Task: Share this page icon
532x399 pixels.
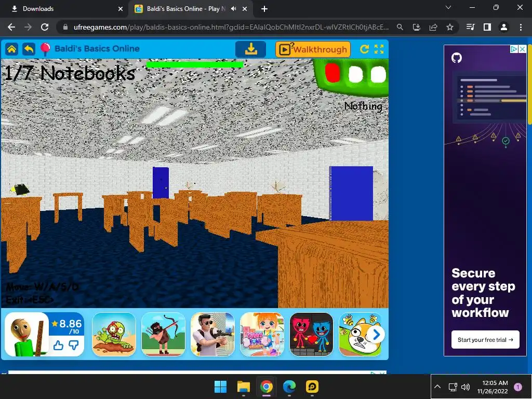Action: (433, 27)
